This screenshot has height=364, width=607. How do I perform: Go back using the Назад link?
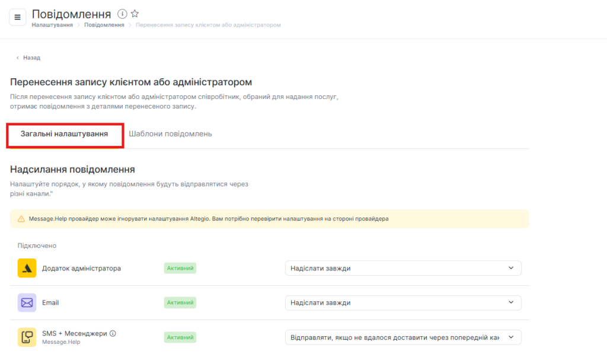28,58
